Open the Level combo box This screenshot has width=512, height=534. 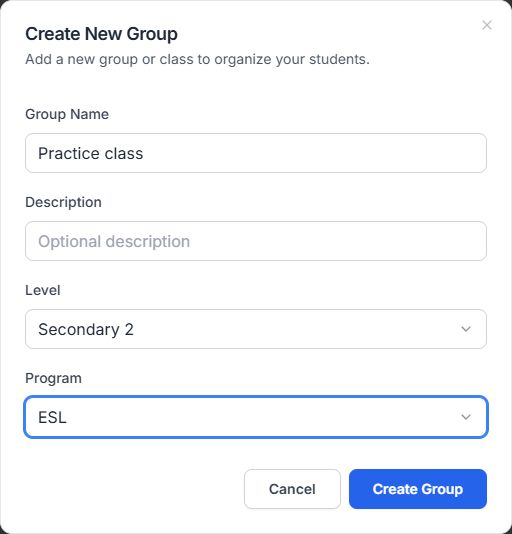click(256, 329)
